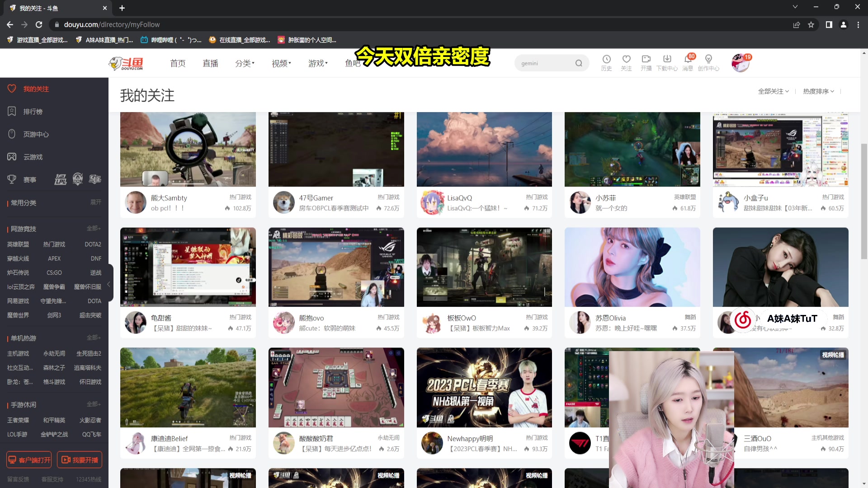
Task: Open 英雄联盟 category link
Action: coord(18,244)
